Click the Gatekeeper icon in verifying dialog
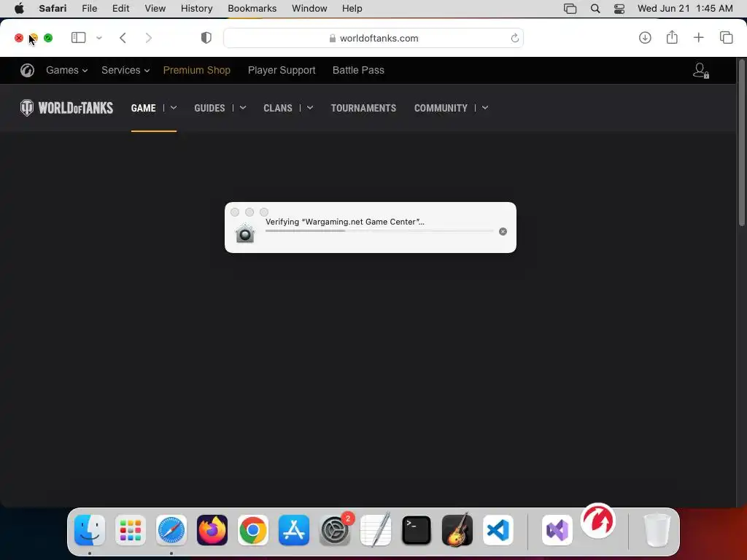The width and height of the screenshot is (747, 560). point(245,233)
